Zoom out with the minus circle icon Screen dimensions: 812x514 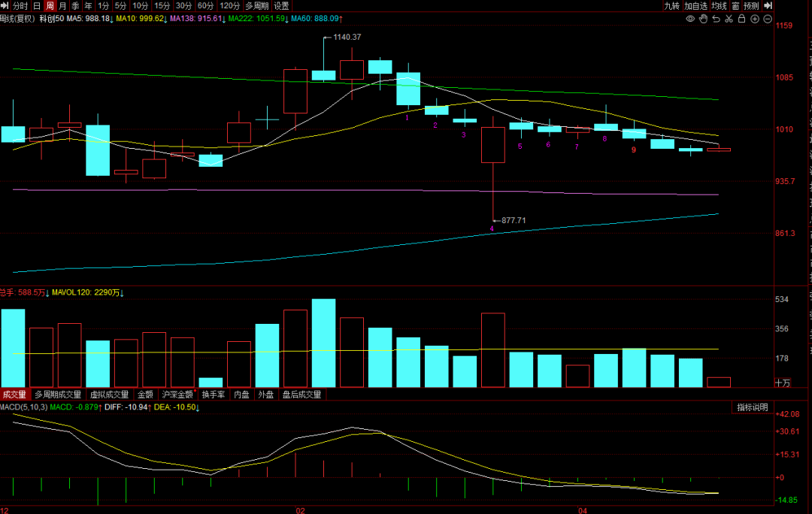click(768, 19)
